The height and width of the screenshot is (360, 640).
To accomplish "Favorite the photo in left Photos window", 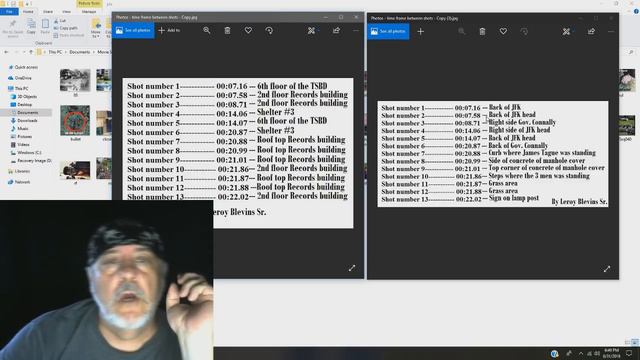I will tap(248, 30).
